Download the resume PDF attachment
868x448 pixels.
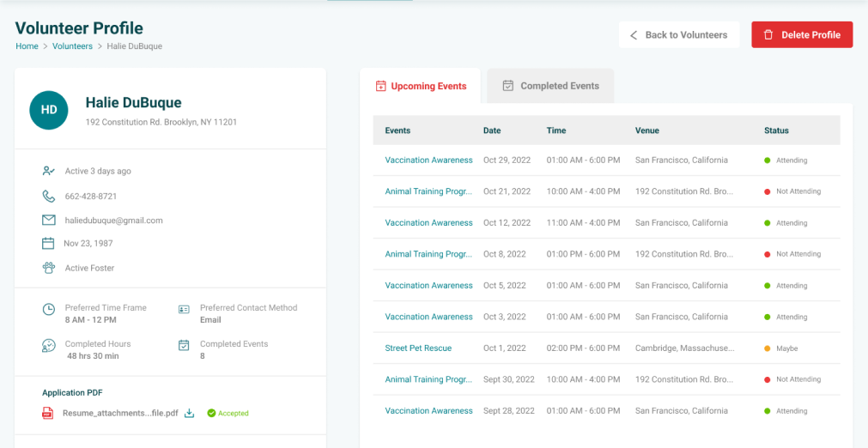[x=190, y=413]
